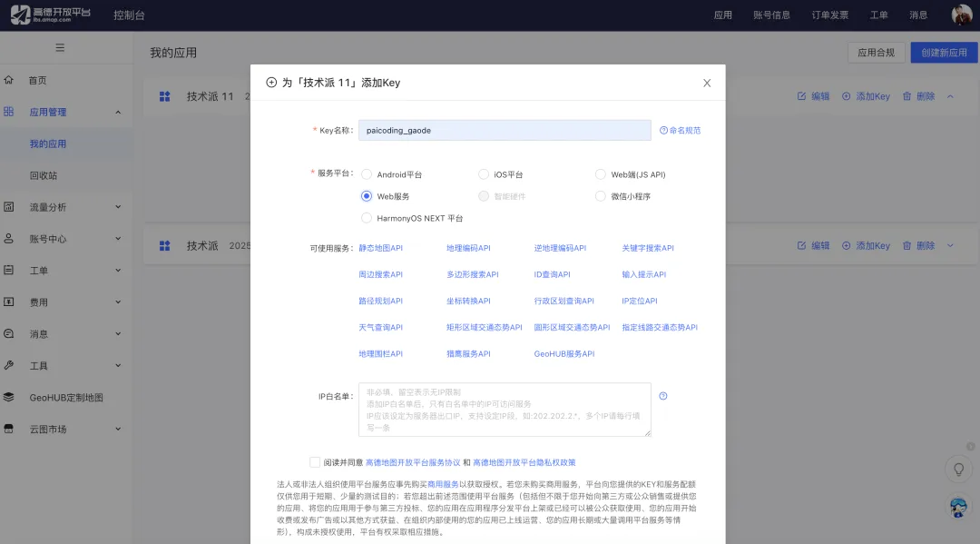This screenshot has width=980, height=544.
Task: Click the app icon beside 技术派 11
Action: coord(164,96)
